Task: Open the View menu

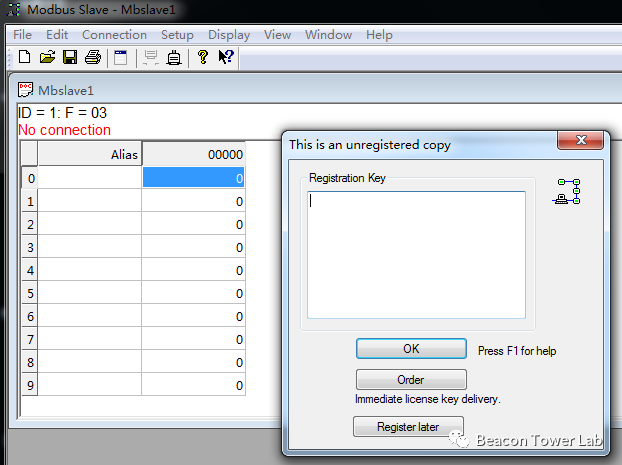Action: click(x=278, y=35)
